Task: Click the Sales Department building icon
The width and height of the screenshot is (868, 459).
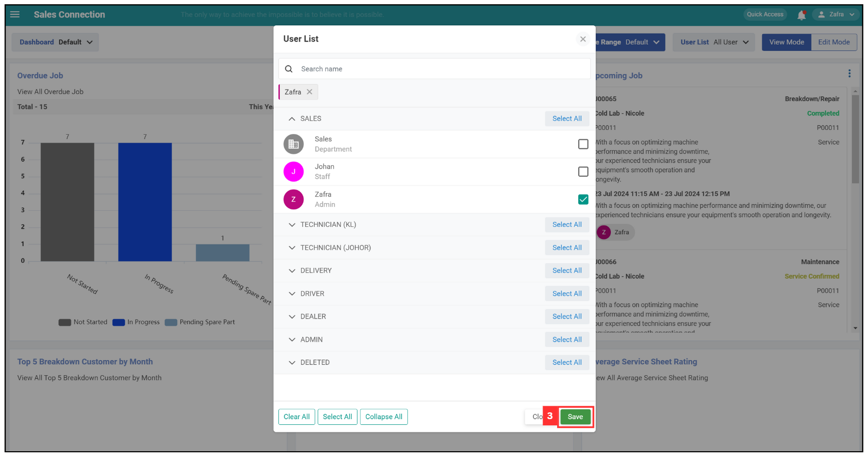Action: tap(293, 144)
